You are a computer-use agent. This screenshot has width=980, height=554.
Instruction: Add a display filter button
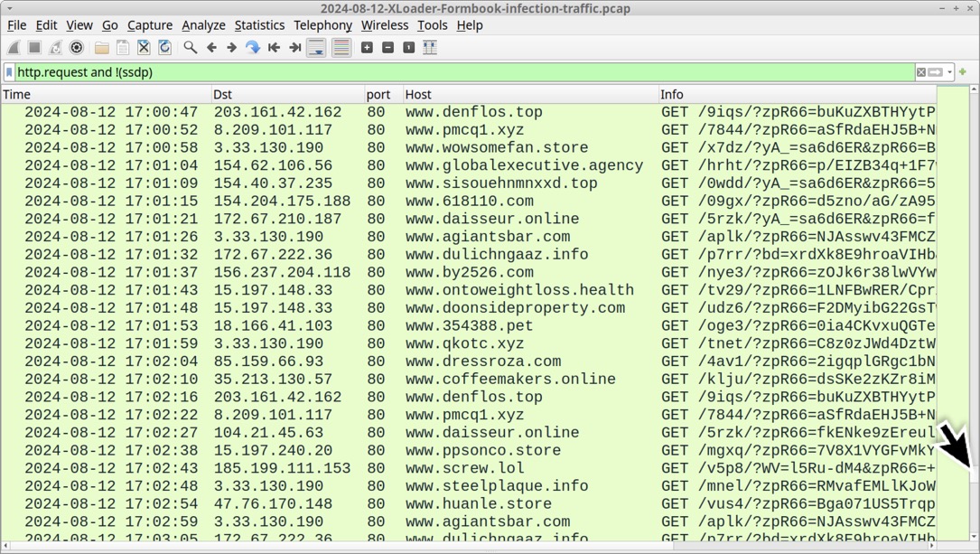point(963,72)
